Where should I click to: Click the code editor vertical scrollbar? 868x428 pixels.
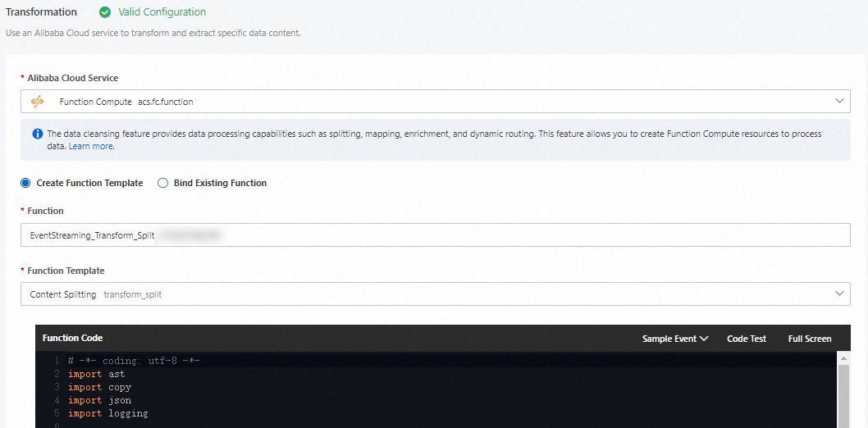844,396
